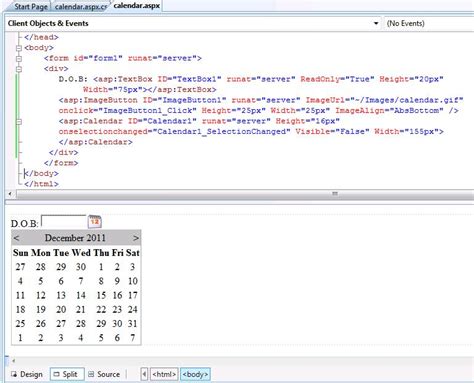This screenshot has height=383, width=474.
Task: Click the D.O.B: label in design view
Action: [25, 224]
